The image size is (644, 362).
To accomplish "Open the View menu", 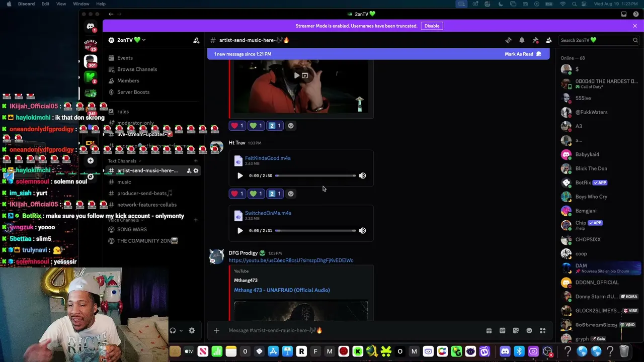I will coord(61,4).
